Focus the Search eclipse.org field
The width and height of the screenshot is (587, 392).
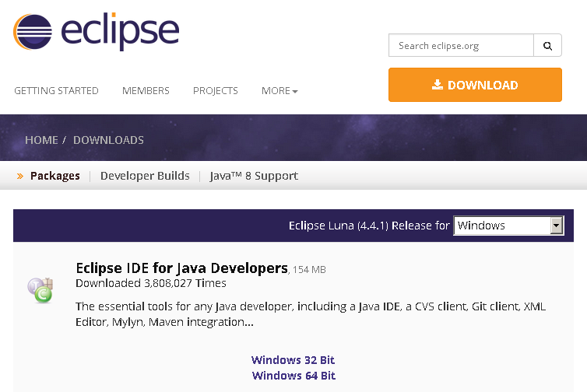[x=461, y=45]
